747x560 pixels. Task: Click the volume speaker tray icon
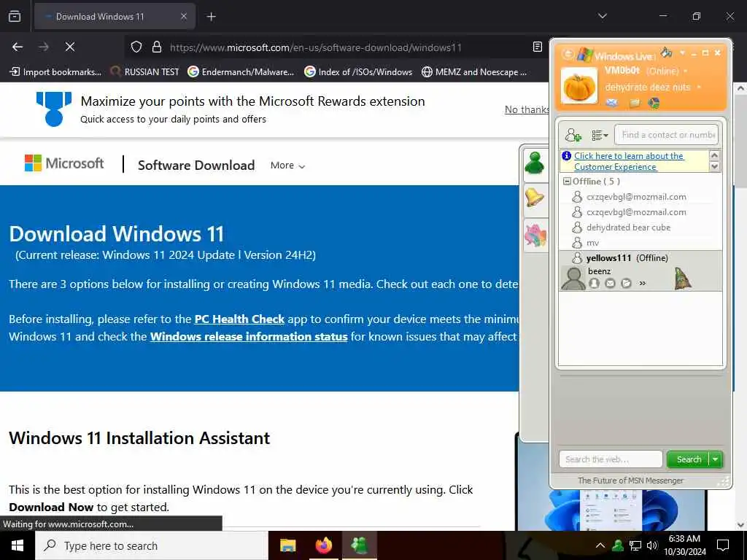pos(652,545)
